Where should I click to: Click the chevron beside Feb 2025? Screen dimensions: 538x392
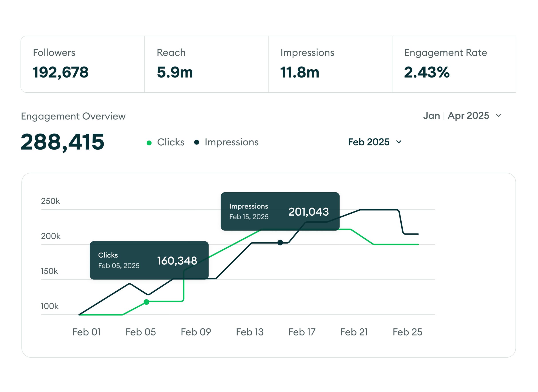coord(399,142)
